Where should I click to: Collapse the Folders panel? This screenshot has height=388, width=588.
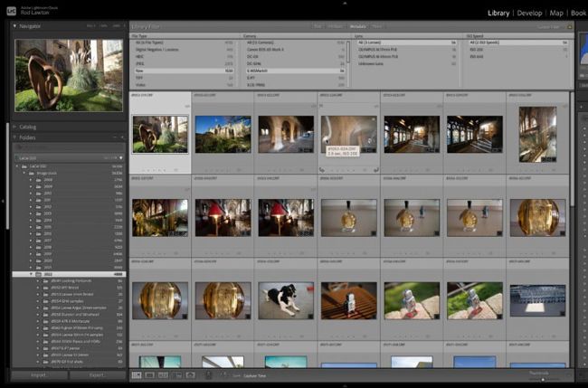pos(14,137)
